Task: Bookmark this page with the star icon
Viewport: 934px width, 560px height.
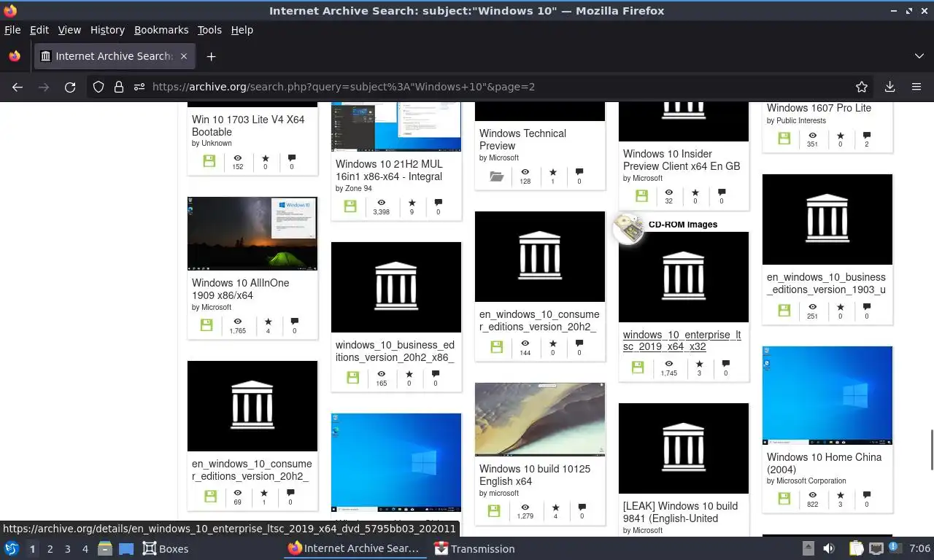Action: click(x=862, y=87)
